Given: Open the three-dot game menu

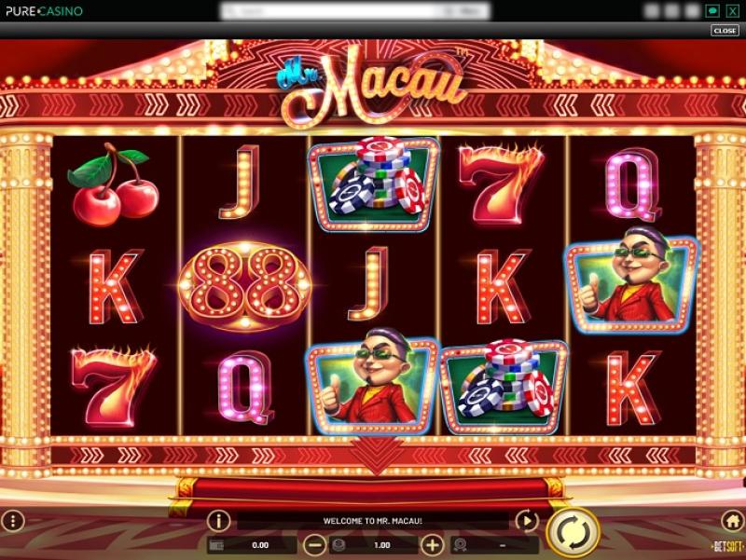Looking at the screenshot, I should click(13, 521).
